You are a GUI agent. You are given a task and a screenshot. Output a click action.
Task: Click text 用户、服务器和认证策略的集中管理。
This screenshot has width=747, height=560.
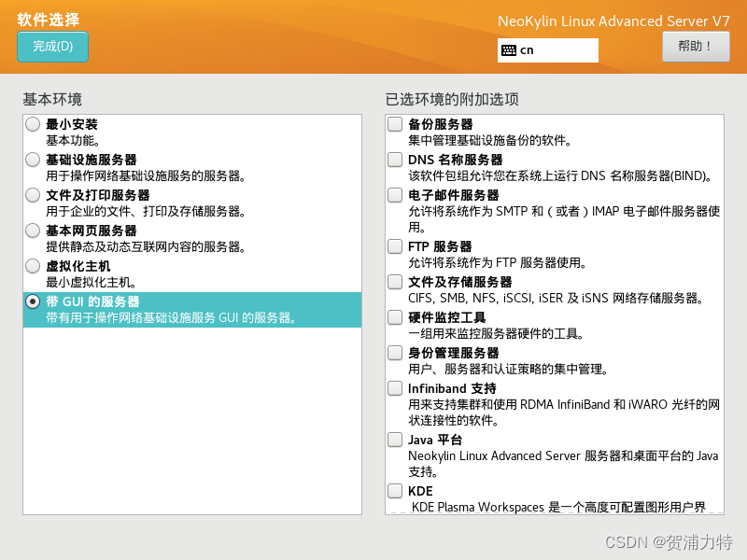(508, 370)
